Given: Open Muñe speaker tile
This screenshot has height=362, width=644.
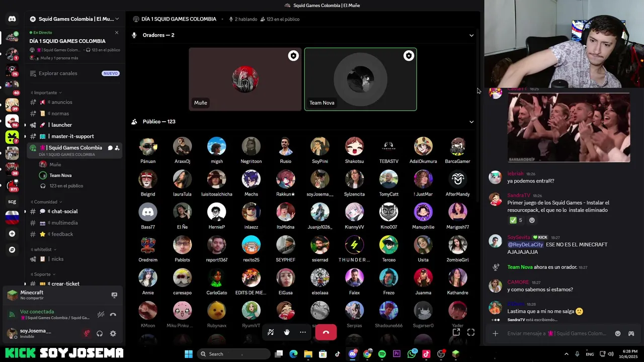Looking at the screenshot, I should [245, 79].
